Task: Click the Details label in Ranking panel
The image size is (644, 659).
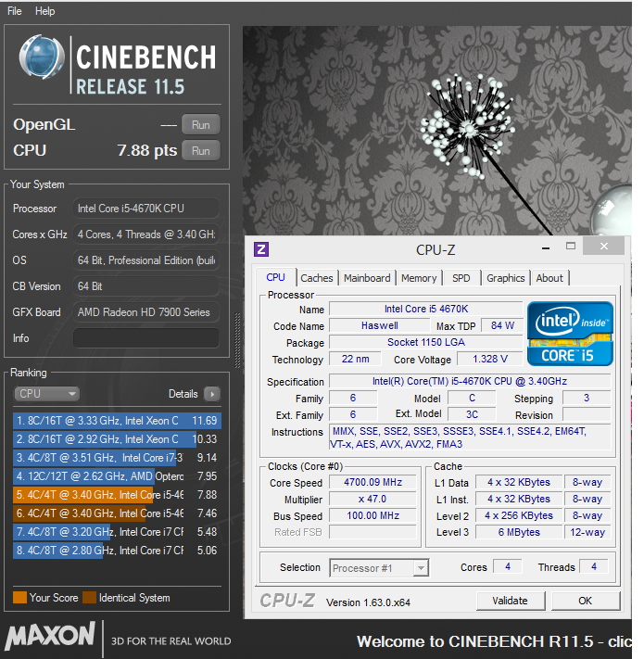Action: 183,394
